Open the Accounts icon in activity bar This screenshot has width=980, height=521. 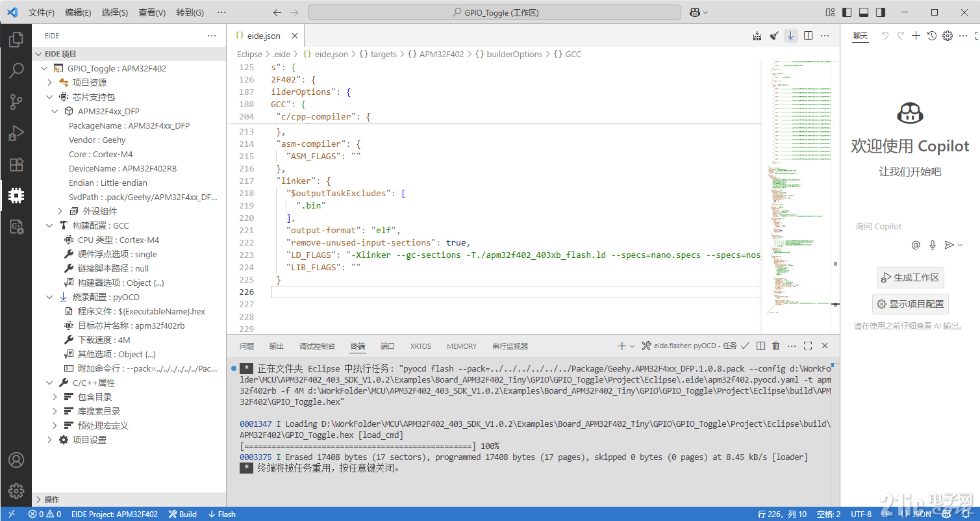pyautogui.click(x=16, y=460)
